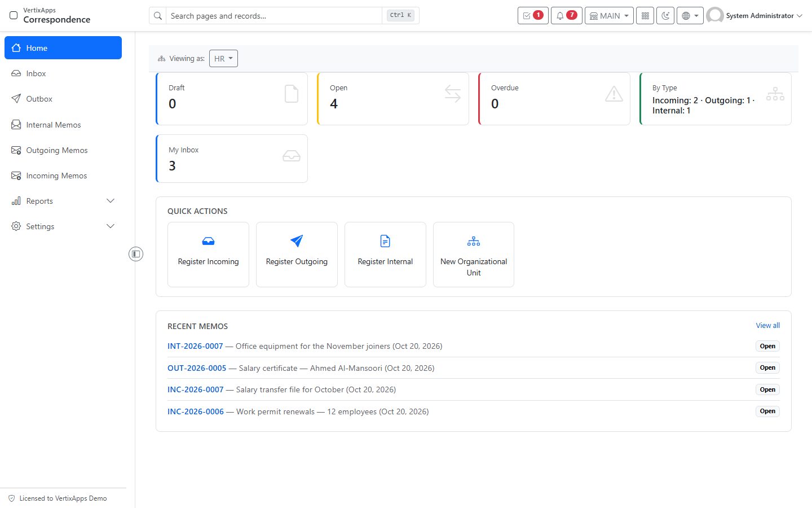Expand the Settings menu chevron

[x=111, y=226]
